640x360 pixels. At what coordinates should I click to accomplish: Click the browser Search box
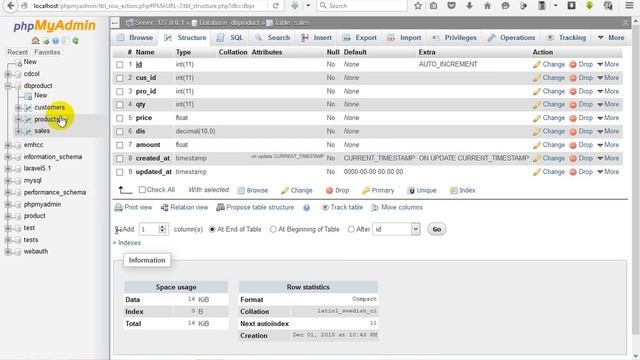click(x=362, y=6)
